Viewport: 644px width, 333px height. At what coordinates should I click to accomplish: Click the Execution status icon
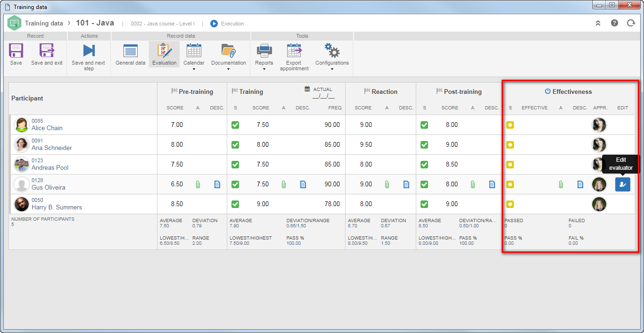point(214,23)
